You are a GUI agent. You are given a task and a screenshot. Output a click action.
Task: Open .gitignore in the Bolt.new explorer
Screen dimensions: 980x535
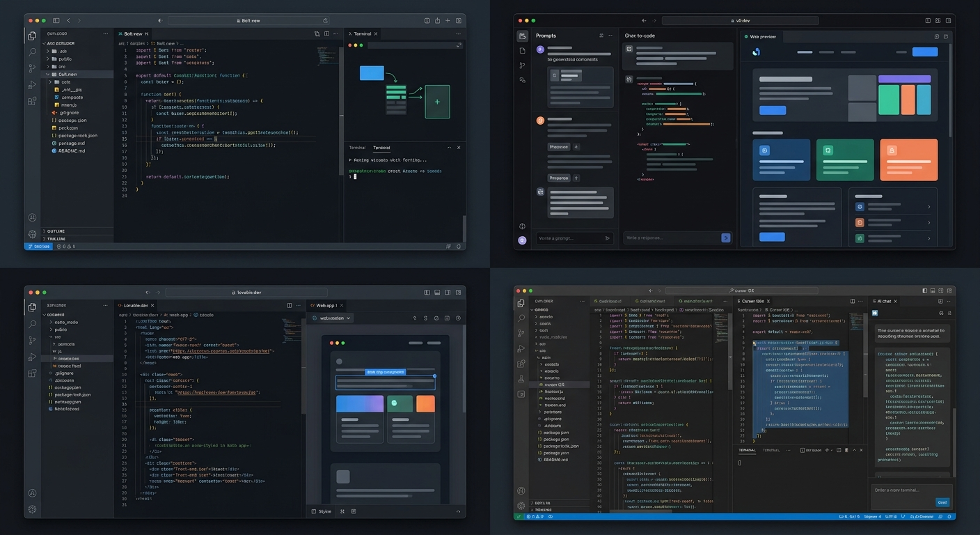[70, 112]
